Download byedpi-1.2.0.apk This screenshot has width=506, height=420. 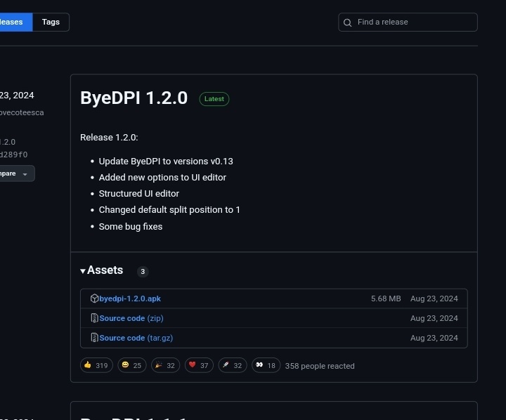click(130, 298)
